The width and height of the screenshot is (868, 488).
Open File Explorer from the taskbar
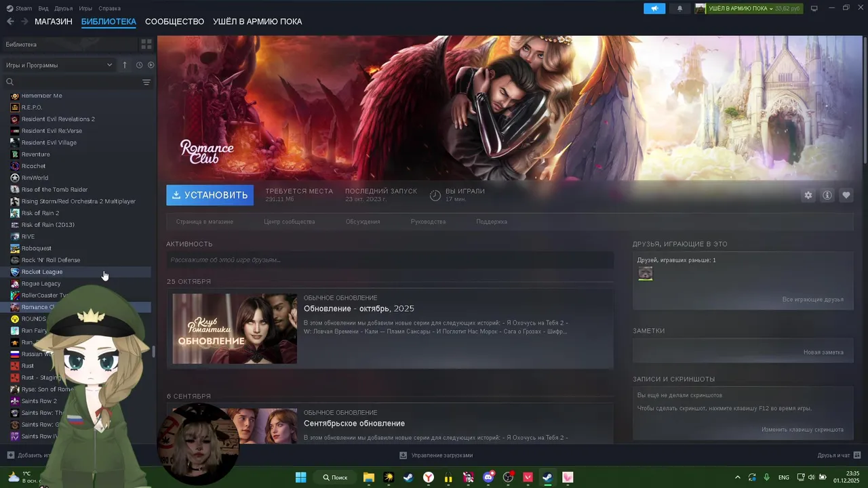[x=368, y=477]
